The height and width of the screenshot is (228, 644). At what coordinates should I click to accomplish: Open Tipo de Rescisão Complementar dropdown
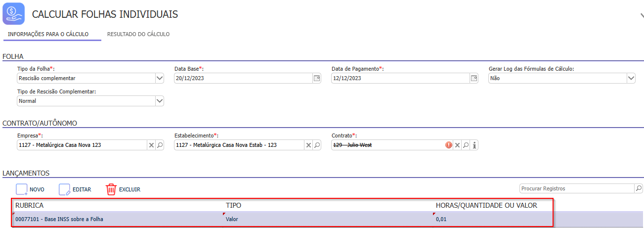[159, 101]
